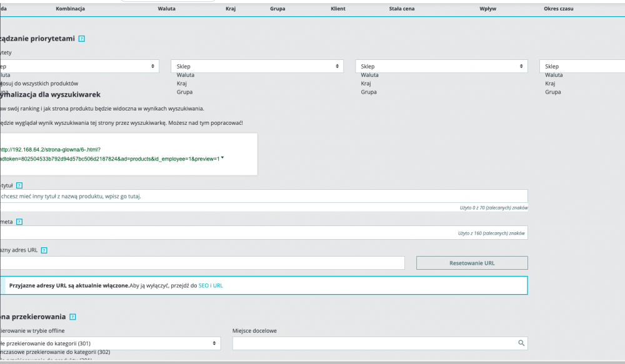Screen dimensions: 625x364
Task: Click the "Miejsce docelowe" input field
Action: [375, 343]
